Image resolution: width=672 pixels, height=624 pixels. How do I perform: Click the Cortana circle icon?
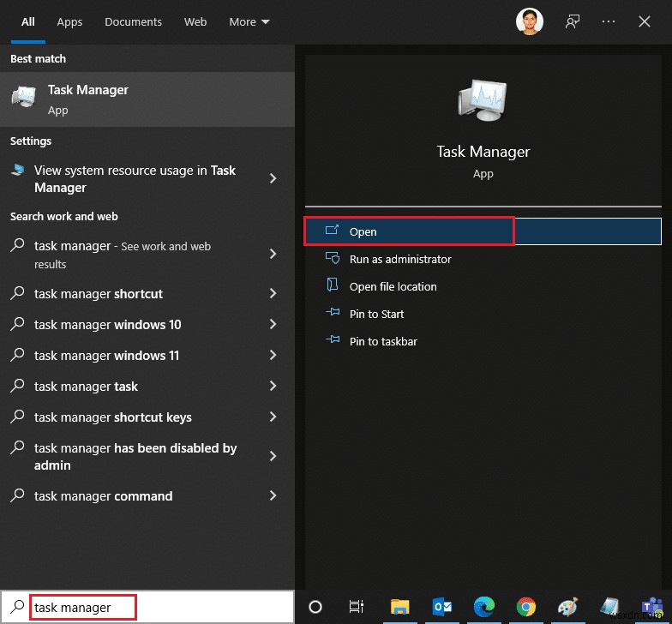315,607
